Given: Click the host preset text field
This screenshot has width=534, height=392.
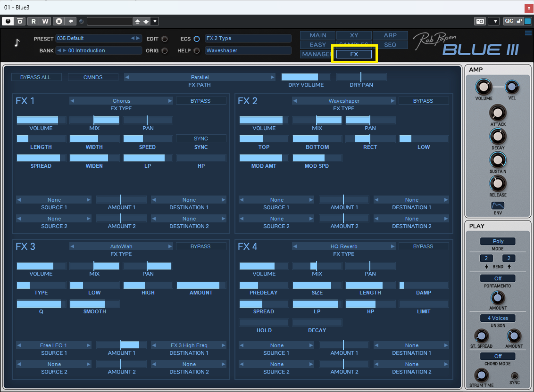Looking at the screenshot, I should pos(109,22).
